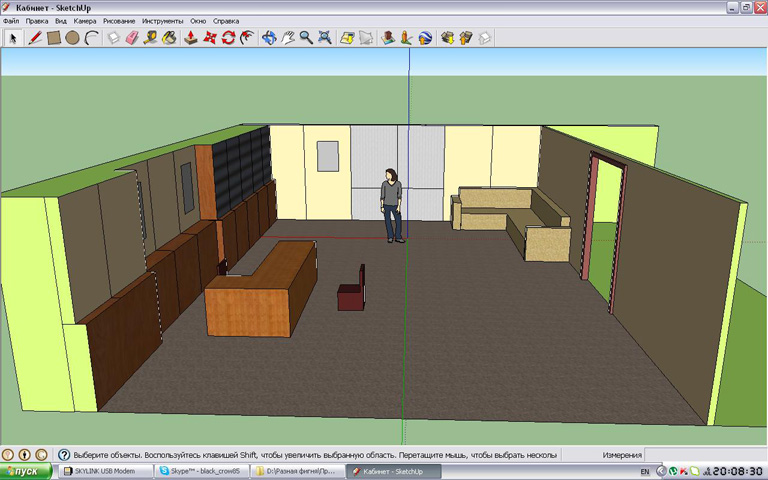
Task: Click the Make Component icon
Action: point(114,38)
